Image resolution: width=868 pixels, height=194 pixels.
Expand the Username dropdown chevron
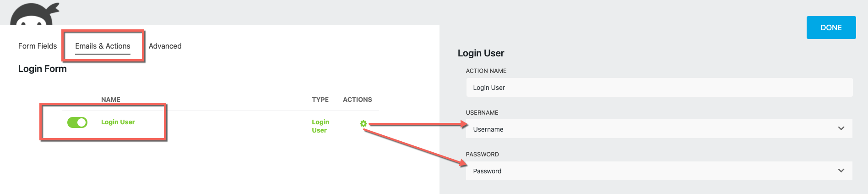pos(841,129)
